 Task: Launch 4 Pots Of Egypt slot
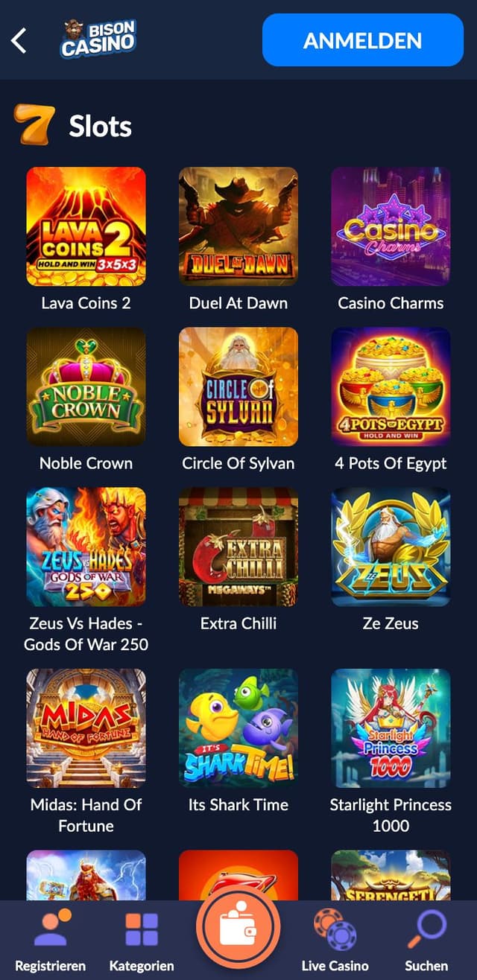click(x=391, y=387)
